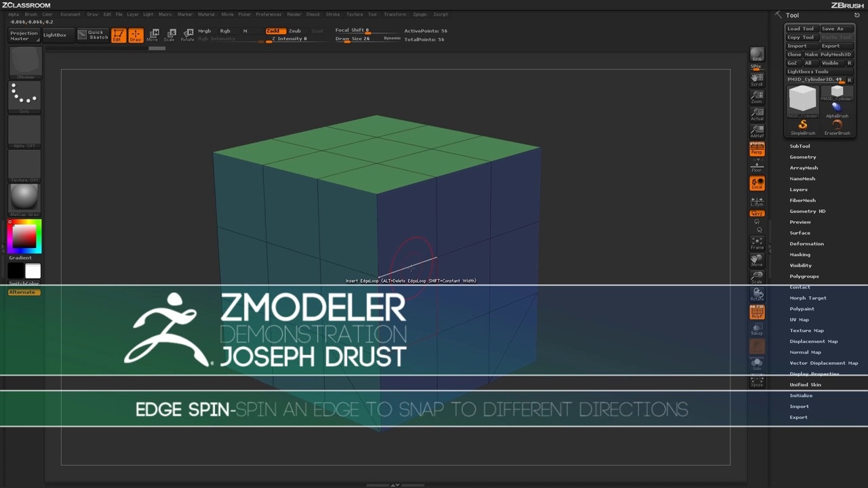The width and height of the screenshot is (868, 488).
Task: Pick a color from the color picker square
Action: click(24, 236)
